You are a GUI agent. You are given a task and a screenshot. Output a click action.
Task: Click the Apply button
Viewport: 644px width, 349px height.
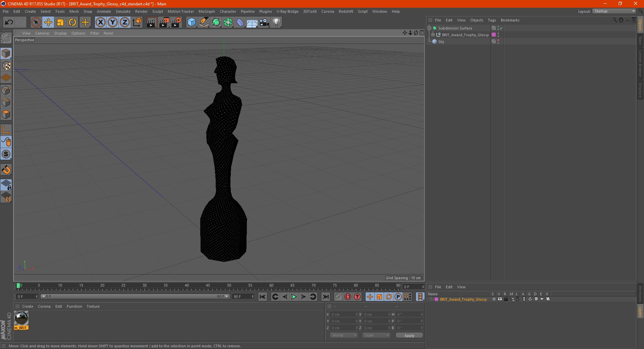click(409, 335)
